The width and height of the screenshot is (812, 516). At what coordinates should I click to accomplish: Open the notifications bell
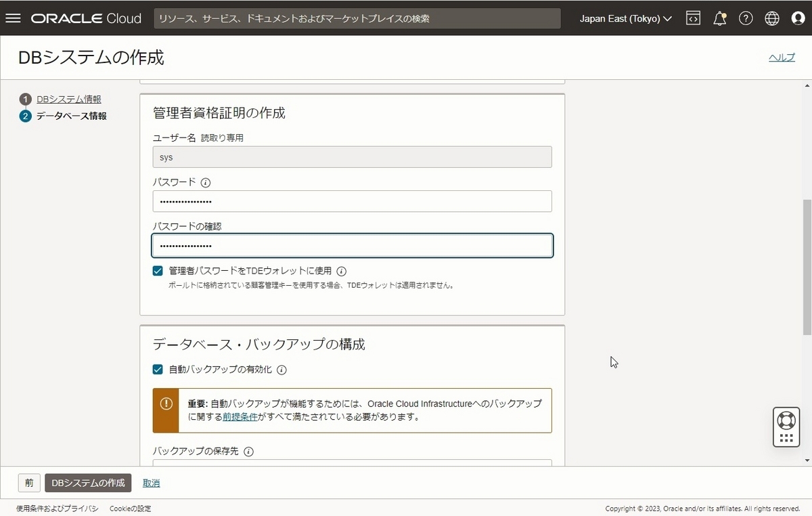719,18
